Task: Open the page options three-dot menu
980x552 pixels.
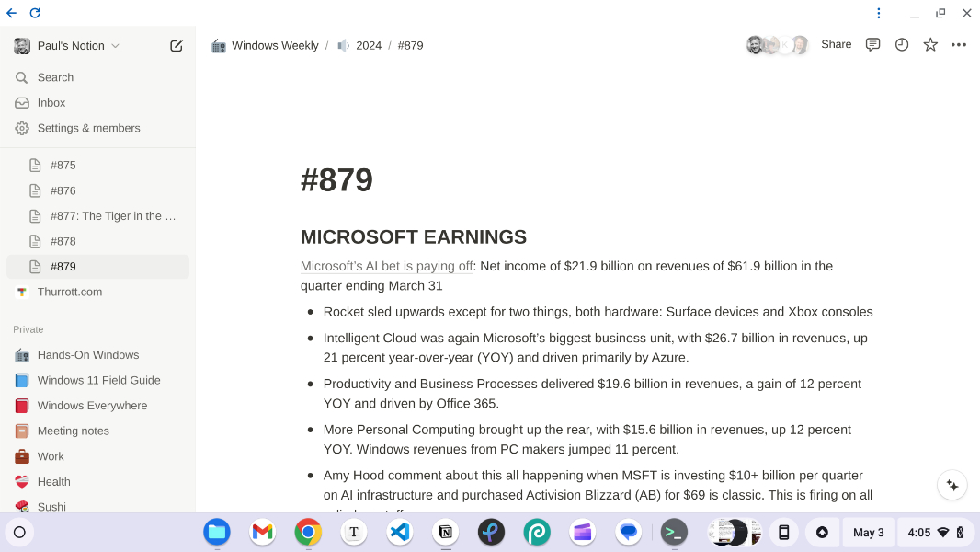Action: tap(958, 45)
